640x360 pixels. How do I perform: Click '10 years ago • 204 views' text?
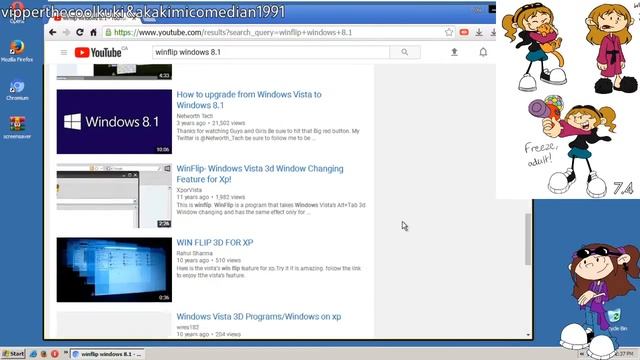209,334
